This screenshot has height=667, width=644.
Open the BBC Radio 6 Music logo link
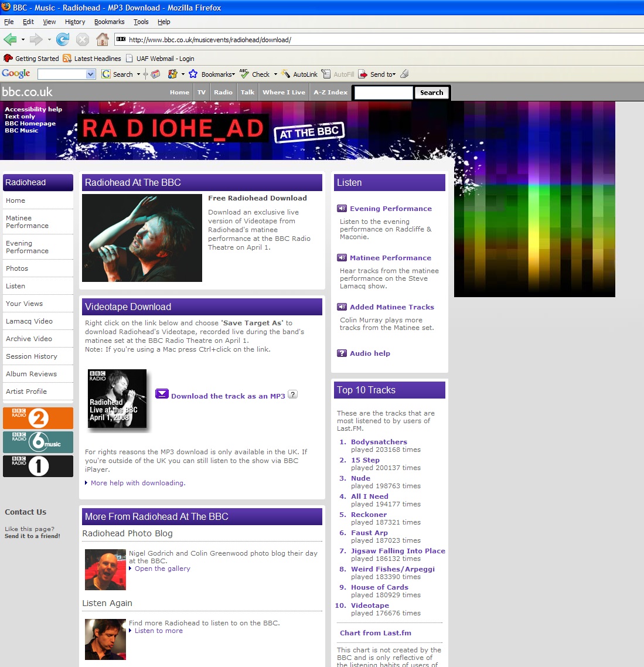(x=38, y=442)
